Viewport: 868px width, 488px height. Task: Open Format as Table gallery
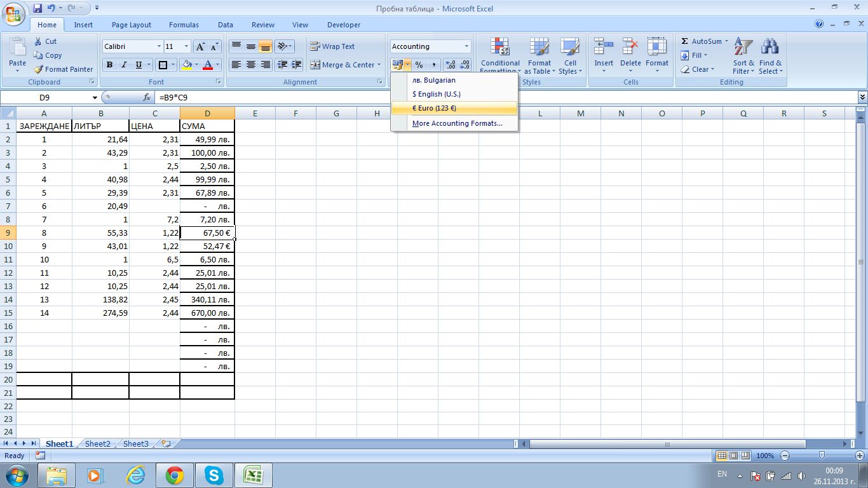[x=539, y=55]
